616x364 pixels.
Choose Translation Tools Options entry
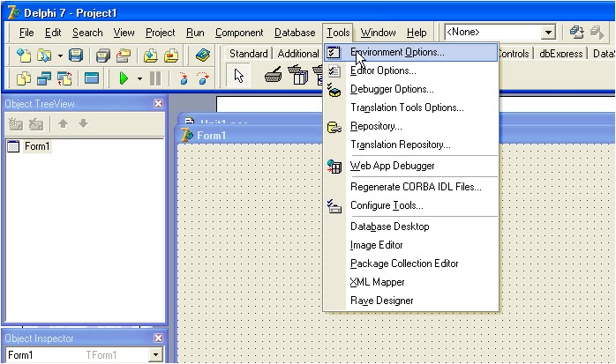[x=411, y=108]
